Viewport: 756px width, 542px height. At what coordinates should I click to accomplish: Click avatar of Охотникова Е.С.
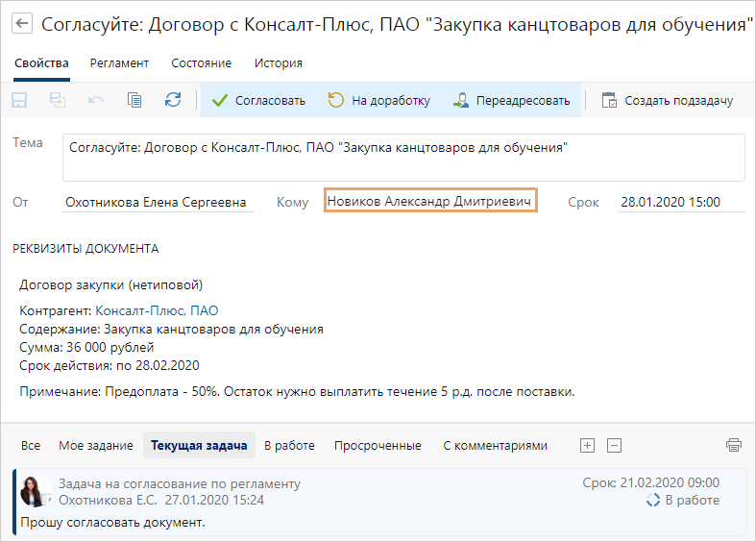click(36, 491)
